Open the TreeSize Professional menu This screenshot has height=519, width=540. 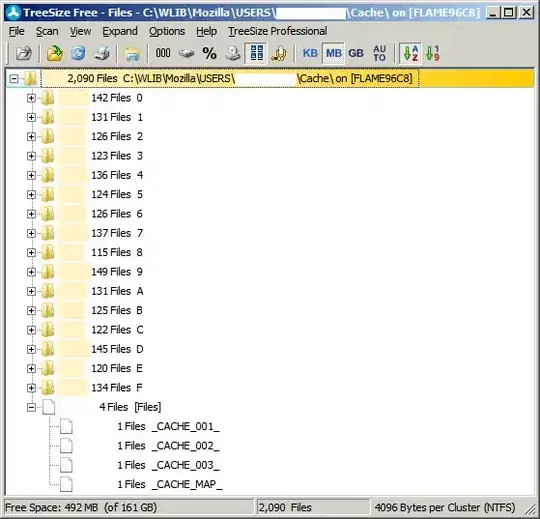278,31
